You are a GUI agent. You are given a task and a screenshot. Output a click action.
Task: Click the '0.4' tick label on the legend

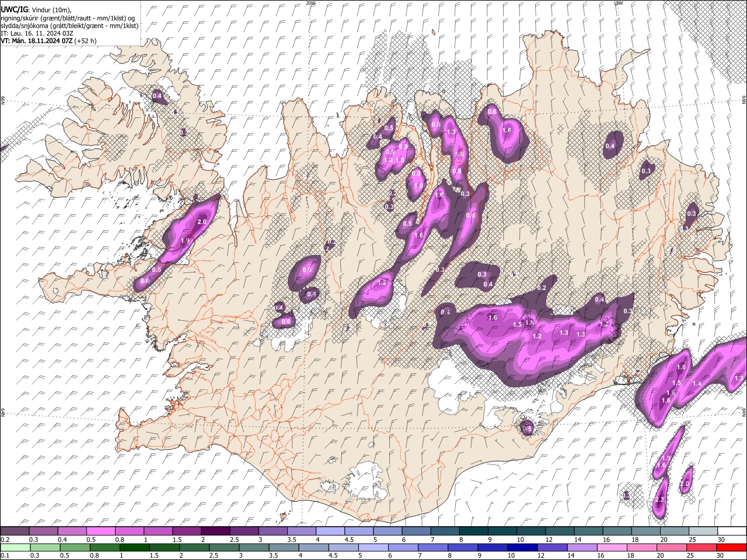[62, 540]
